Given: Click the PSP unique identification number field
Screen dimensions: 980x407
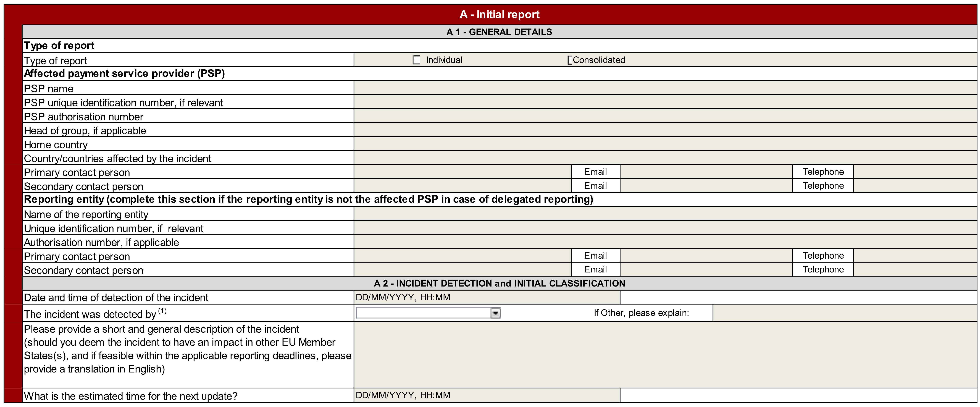Looking at the screenshot, I should point(665,102).
